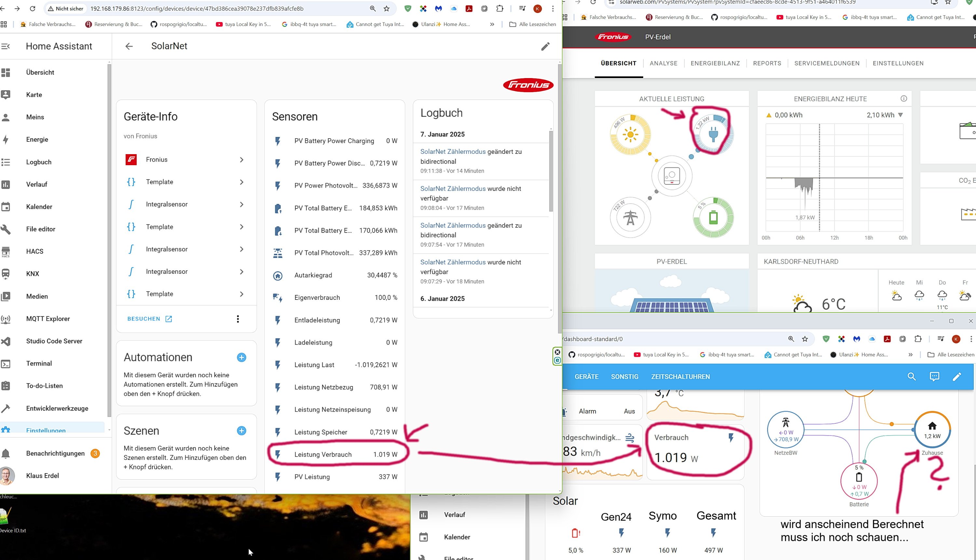Collapse the Home Assistant sidebar menu

[6, 46]
